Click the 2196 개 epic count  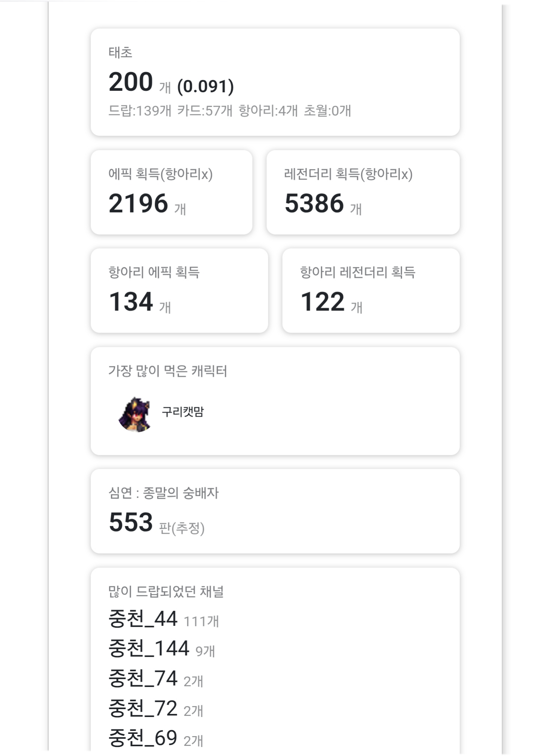click(x=147, y=204)
